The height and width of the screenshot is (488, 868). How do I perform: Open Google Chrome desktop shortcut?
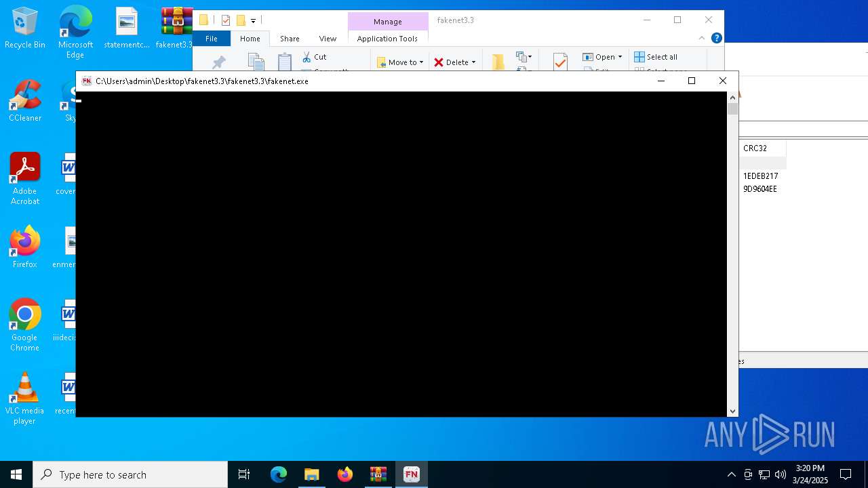click(25, 325)
